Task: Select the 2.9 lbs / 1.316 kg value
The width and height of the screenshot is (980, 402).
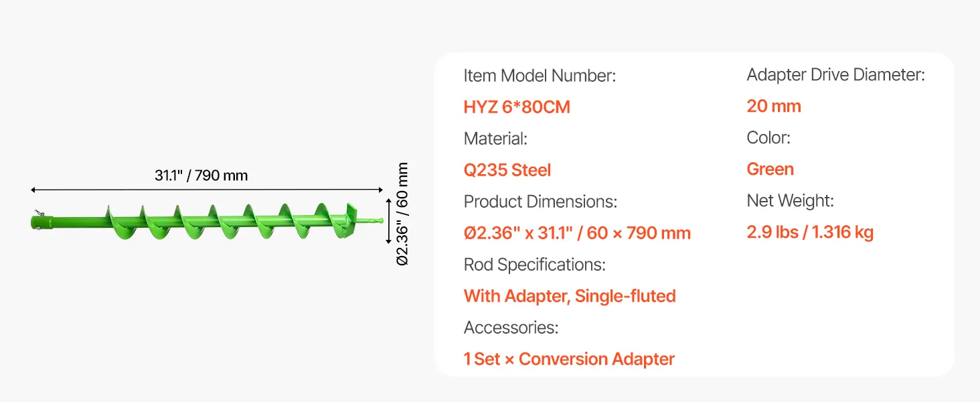Action: [810, 232]
